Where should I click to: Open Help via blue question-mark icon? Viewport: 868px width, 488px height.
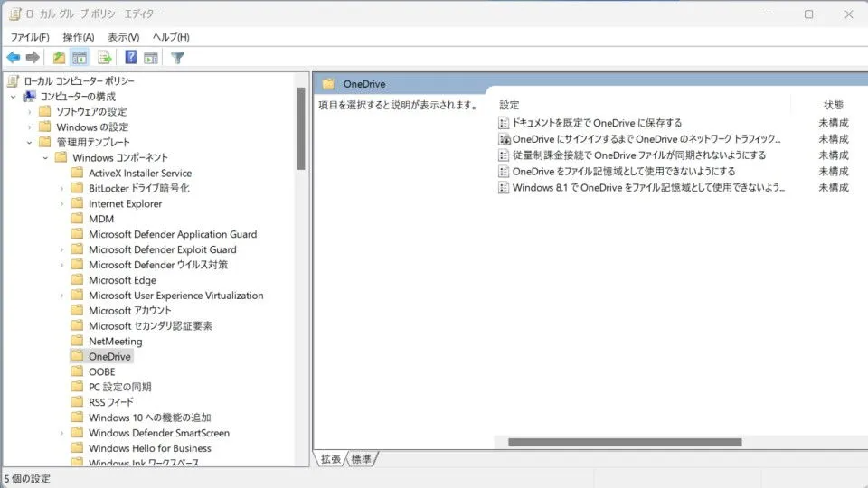tap(130, 57)
